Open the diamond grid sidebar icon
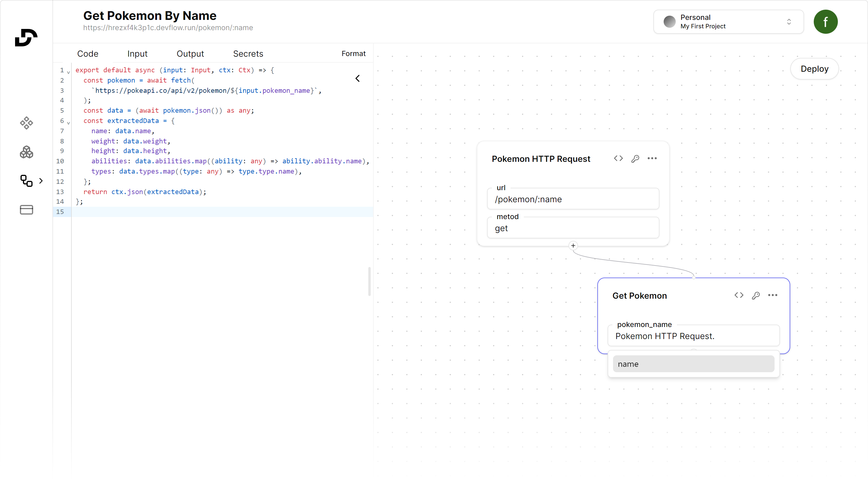The image size is (868, 481). [26, 123]
